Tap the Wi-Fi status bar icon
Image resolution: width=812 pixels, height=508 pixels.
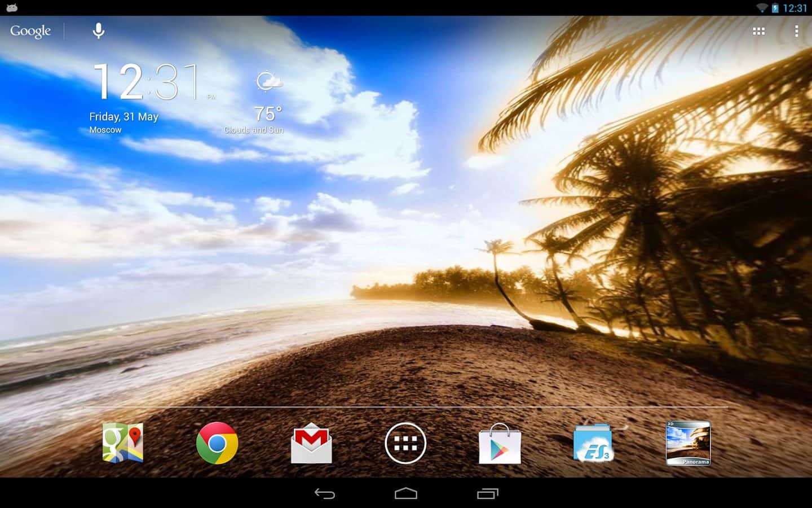tap(762, 8)
